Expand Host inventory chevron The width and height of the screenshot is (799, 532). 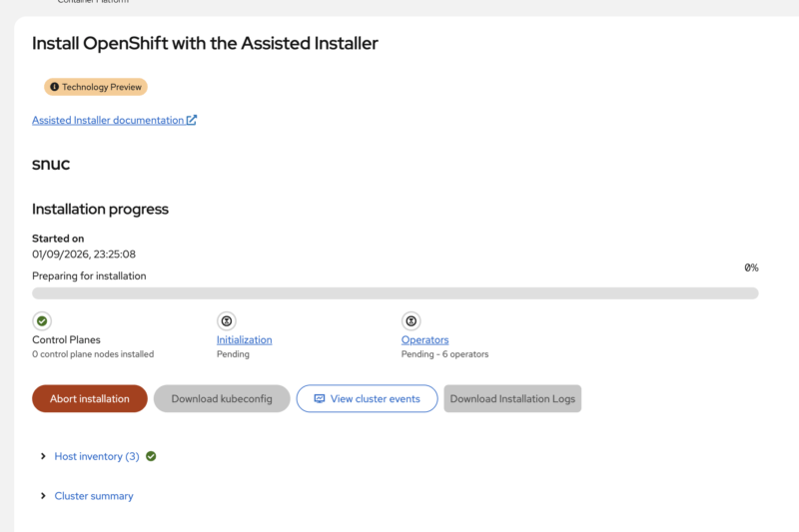pyautogui.click(x=43, y=456)
